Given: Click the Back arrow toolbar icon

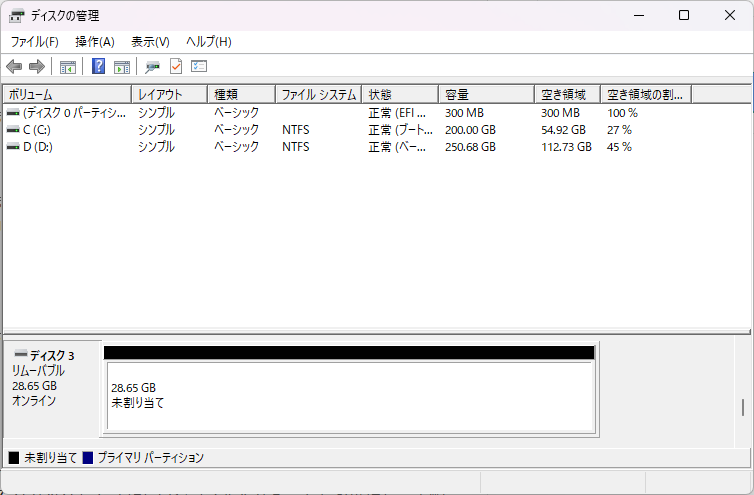Looking at the screenshot, I should (x=14, y=66).
